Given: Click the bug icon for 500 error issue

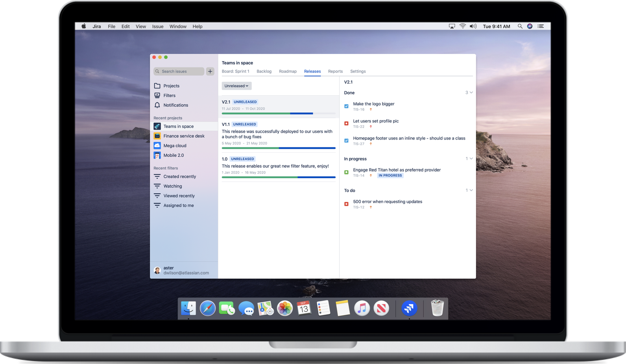Looking at the screenshot, I should point(346,204).
